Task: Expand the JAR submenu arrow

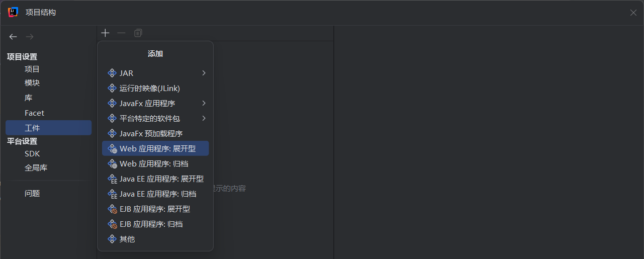Action: (x=204, y=73)
